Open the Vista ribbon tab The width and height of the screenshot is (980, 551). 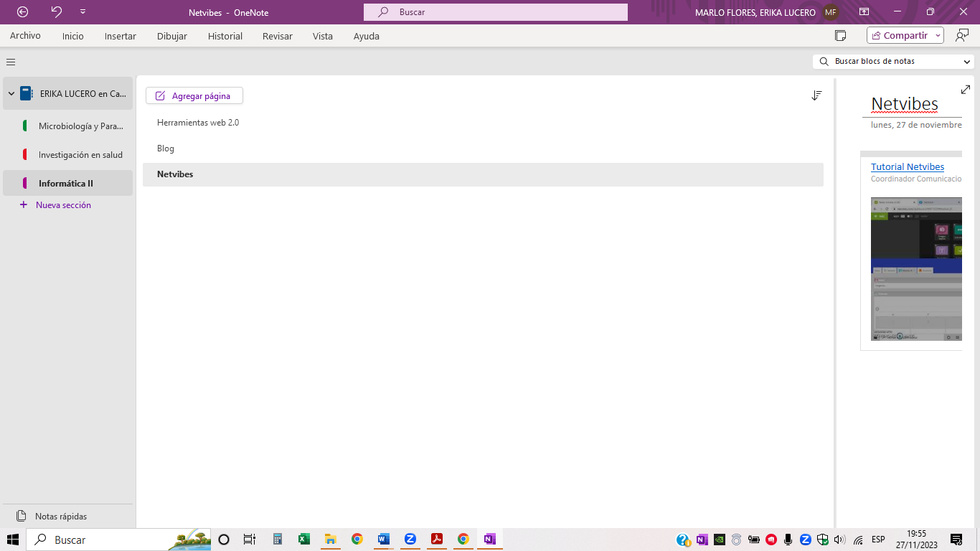point(323,36)
